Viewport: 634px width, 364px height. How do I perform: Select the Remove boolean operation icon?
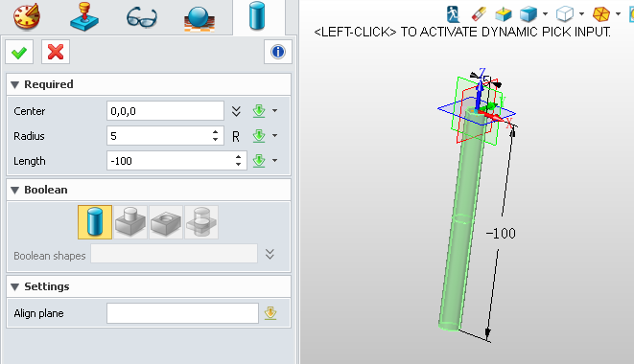(x=166, y=222)
